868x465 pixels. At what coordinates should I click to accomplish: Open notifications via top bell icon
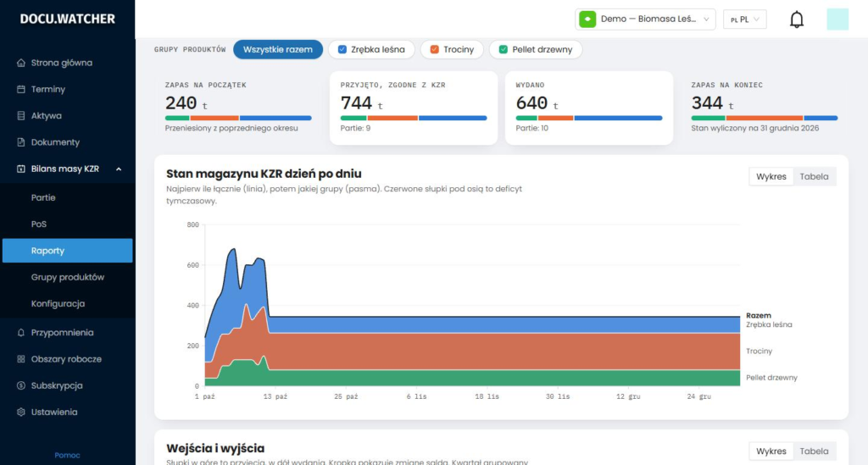(x=797, y=19)
